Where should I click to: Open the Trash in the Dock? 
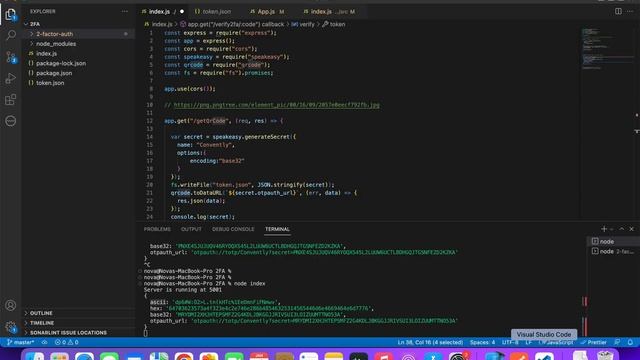[x=605, y=356]
